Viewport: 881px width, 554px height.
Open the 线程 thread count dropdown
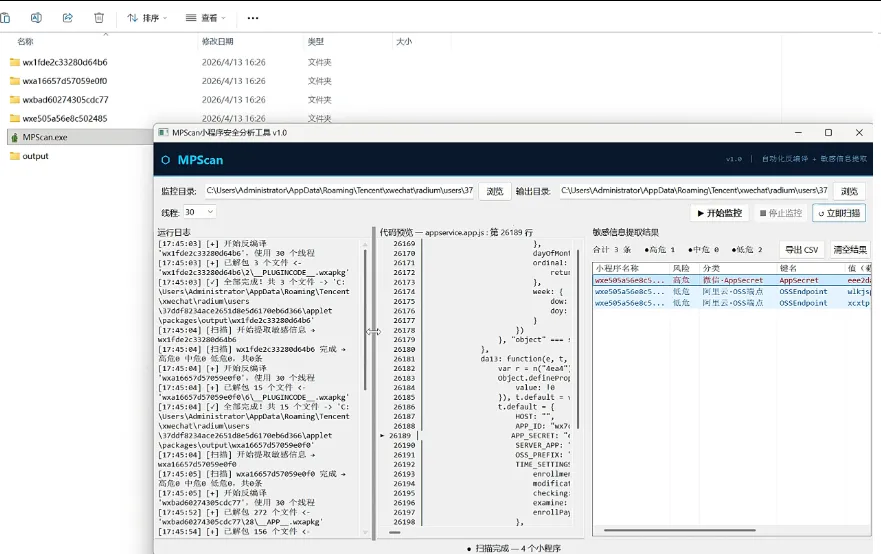tap(199, 212)
